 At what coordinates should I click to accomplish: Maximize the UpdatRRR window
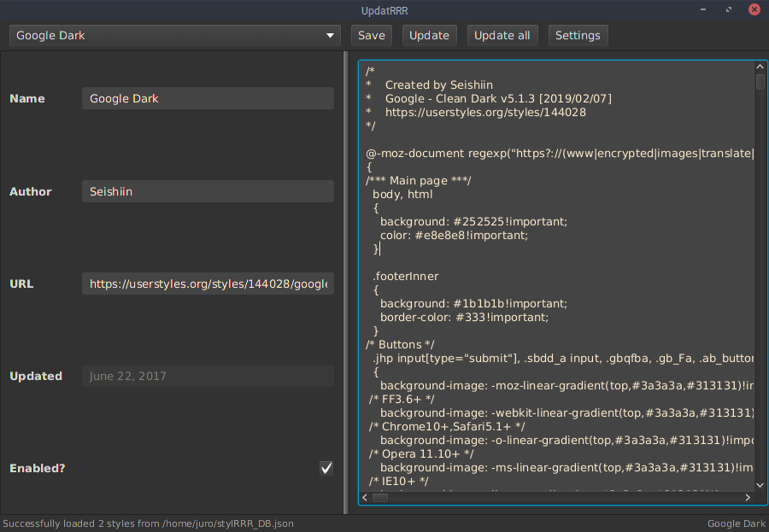click(x=729, y=9)
